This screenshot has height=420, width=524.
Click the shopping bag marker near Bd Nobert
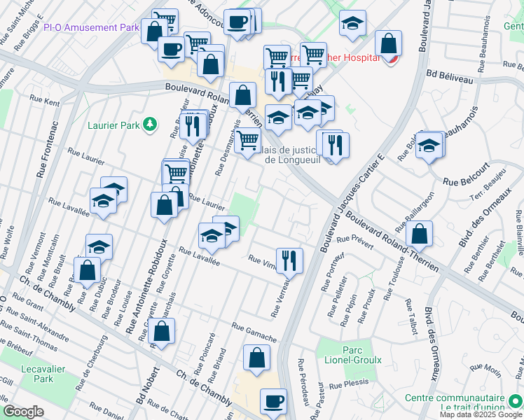pyautogui.click(x=161, y=332)
